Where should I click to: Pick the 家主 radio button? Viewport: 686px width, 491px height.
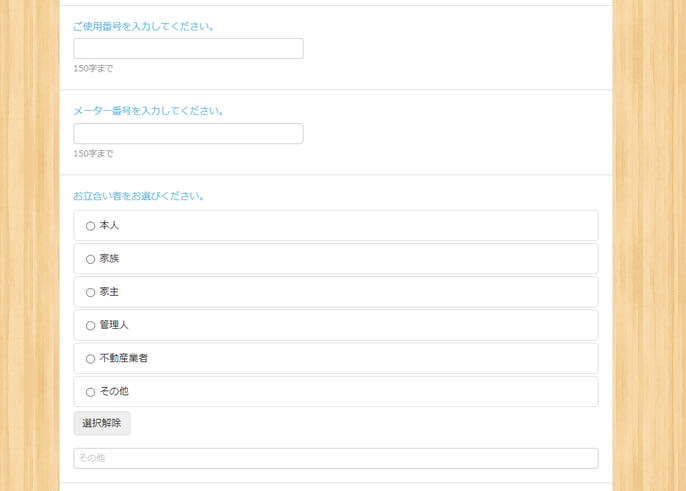coord(90,292)
